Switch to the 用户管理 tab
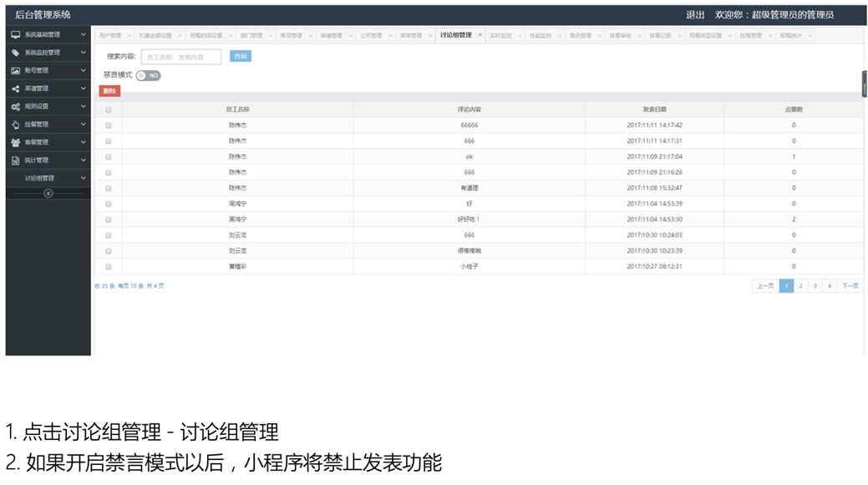Viewport: 868px width, 485px height. click(109, 35)
